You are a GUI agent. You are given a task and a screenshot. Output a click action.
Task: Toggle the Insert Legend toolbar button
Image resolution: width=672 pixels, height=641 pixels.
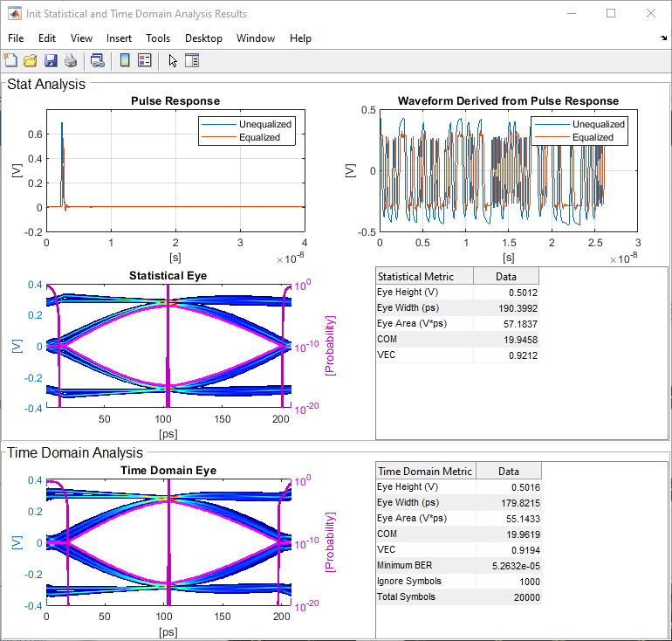tap(145, 60)
